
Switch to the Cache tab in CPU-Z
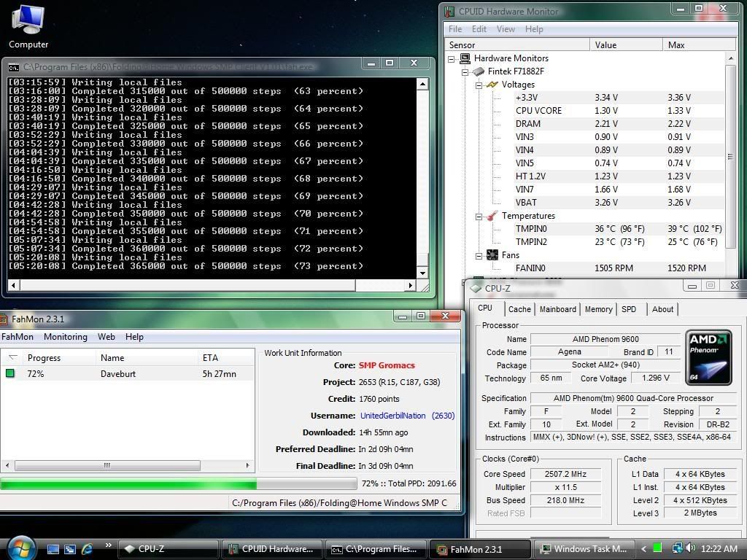click(519, 309)
